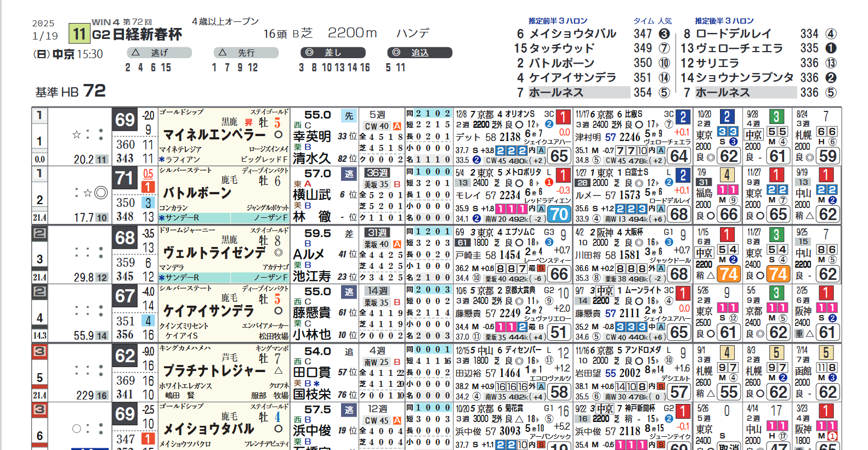
Task: Click the "36週" layoff badge
Action: click(x=377, y=173)
